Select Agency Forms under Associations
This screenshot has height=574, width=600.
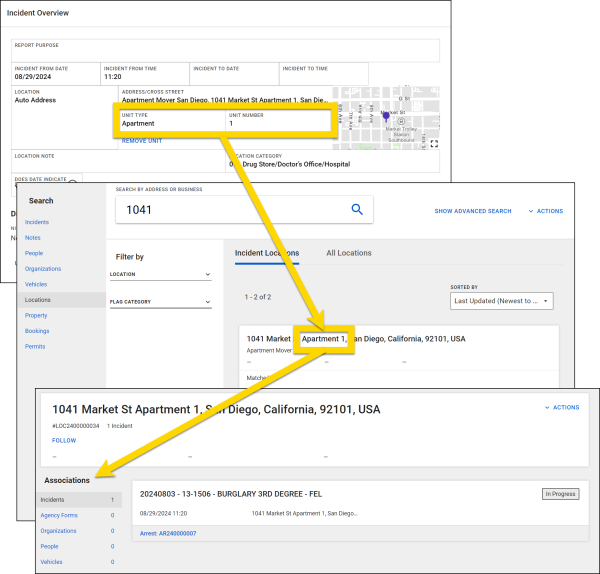57,515
